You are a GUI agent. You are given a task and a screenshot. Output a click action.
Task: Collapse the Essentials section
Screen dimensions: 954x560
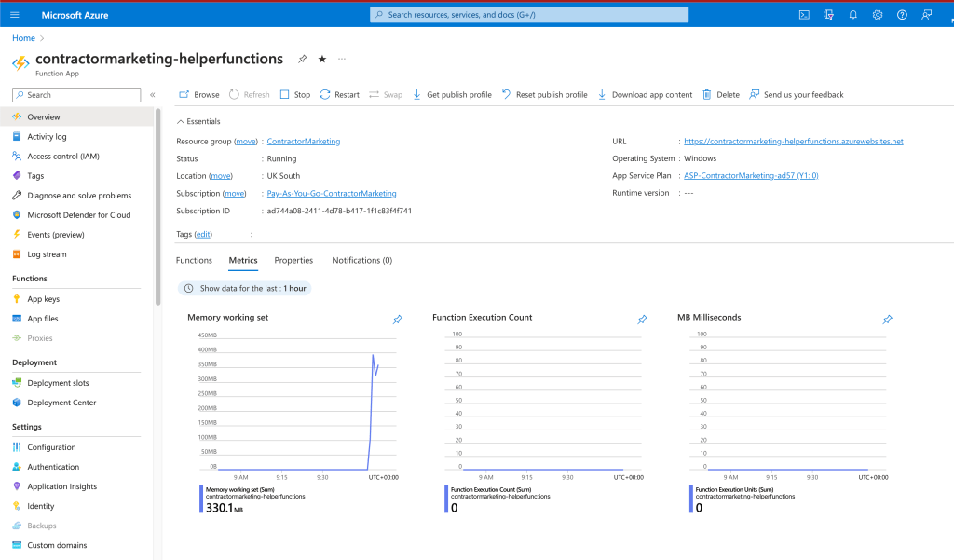pyautogui.click(x=198, y=121)
